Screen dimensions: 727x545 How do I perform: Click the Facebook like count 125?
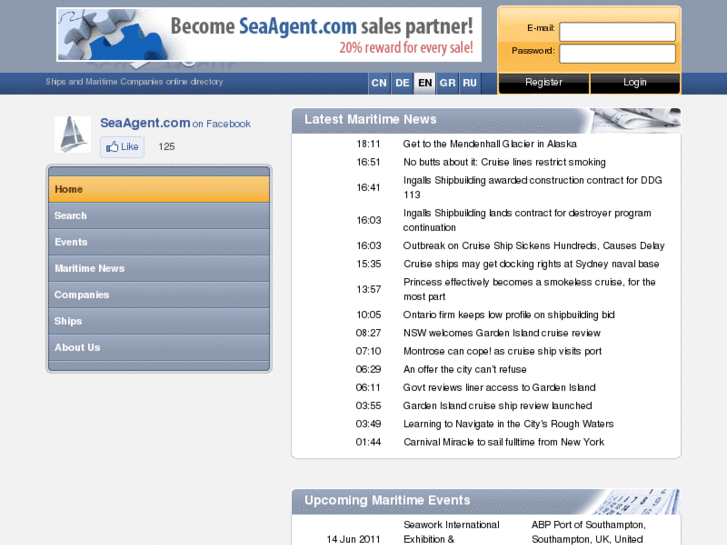pyautogui.click(x=166, y=147)
